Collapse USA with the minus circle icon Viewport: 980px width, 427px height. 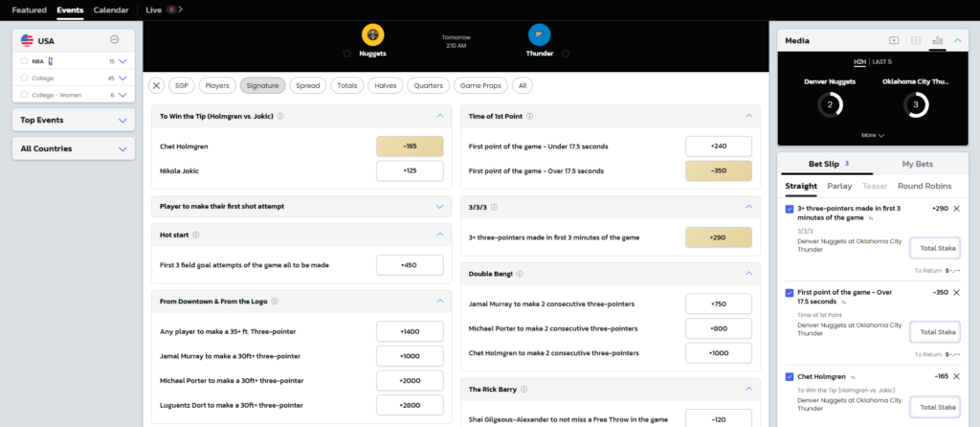point(115,40)
